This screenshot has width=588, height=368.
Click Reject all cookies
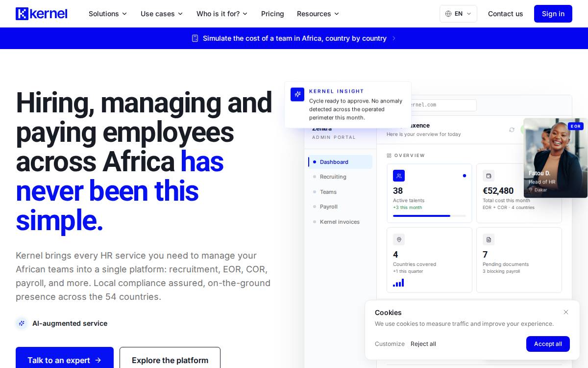pos(423,344)
